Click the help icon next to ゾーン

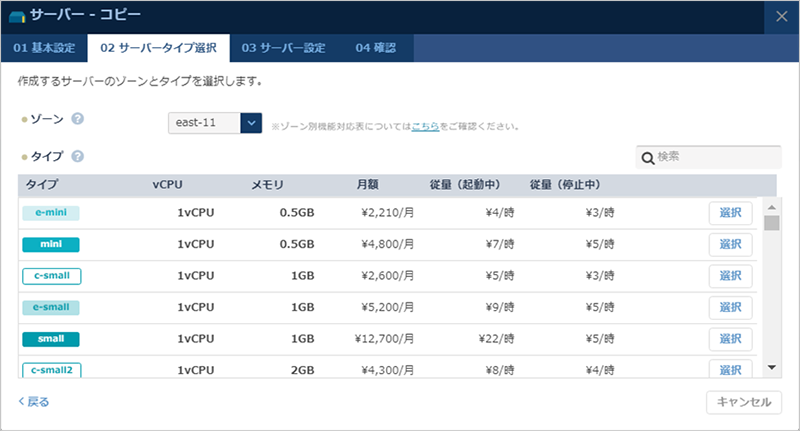77,119
